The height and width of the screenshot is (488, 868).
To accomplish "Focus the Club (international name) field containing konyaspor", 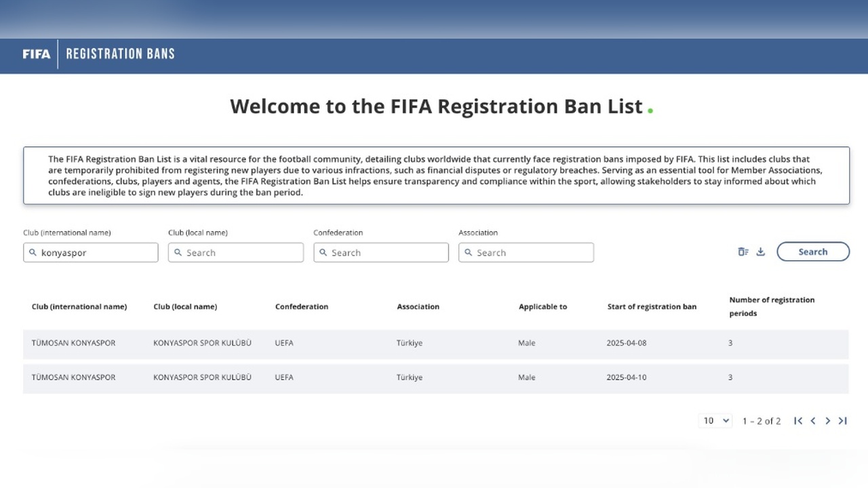I will (x=91, y=253).
